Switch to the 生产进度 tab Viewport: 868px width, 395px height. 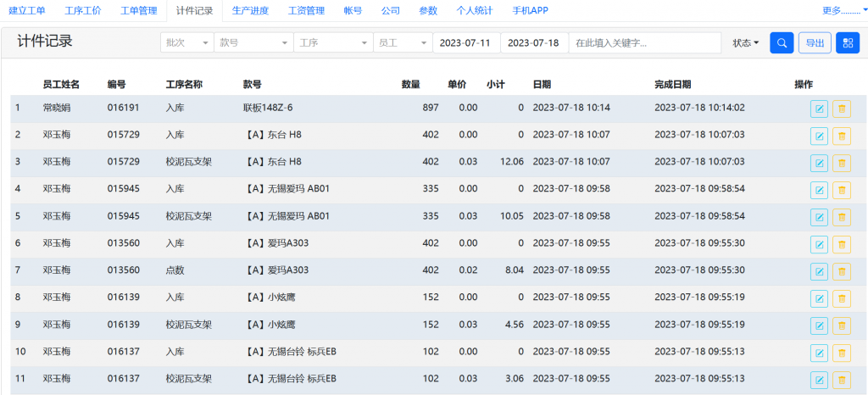(x=250, y=10)
